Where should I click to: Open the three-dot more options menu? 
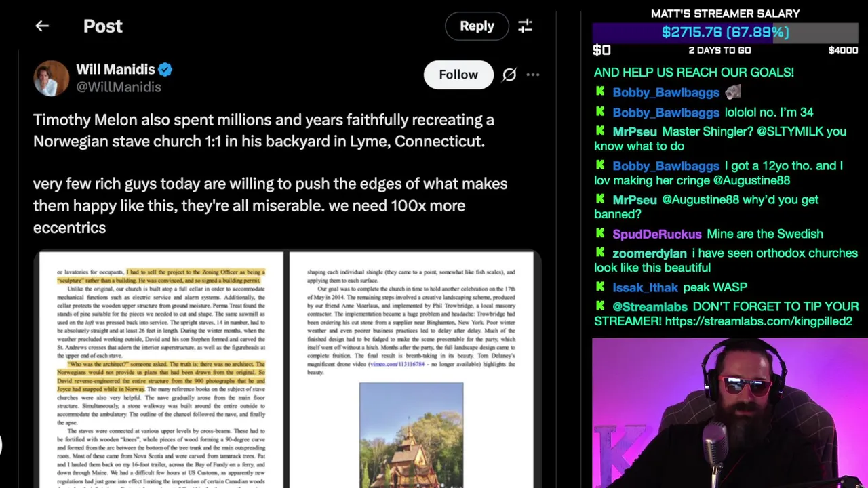point(533,75)
